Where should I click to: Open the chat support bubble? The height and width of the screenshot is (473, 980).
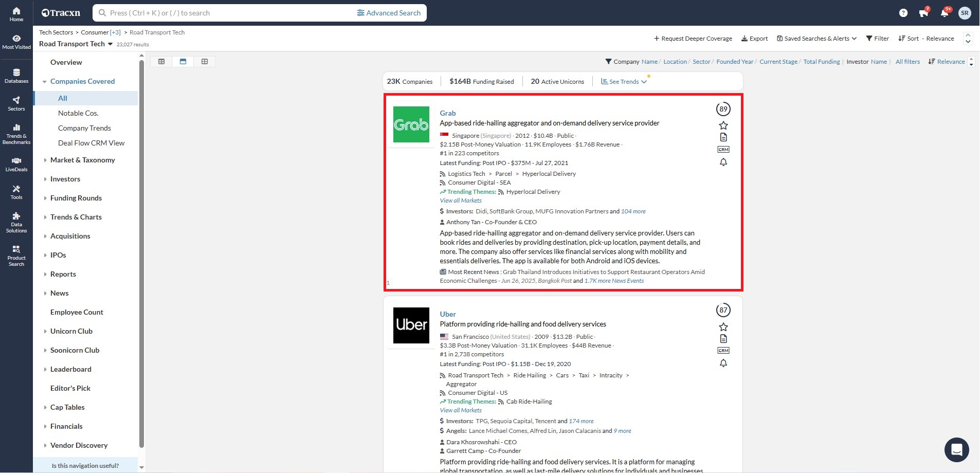click(956, 450)
